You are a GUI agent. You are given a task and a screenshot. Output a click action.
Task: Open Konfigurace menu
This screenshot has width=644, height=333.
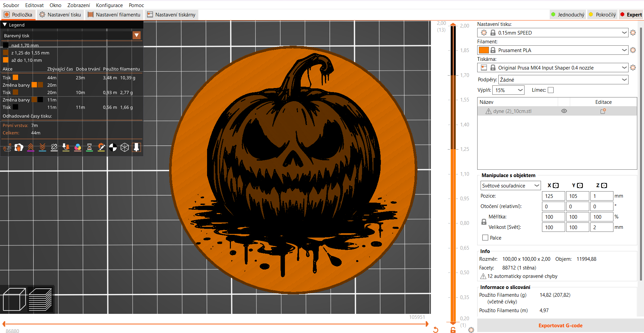click(109, 5)
